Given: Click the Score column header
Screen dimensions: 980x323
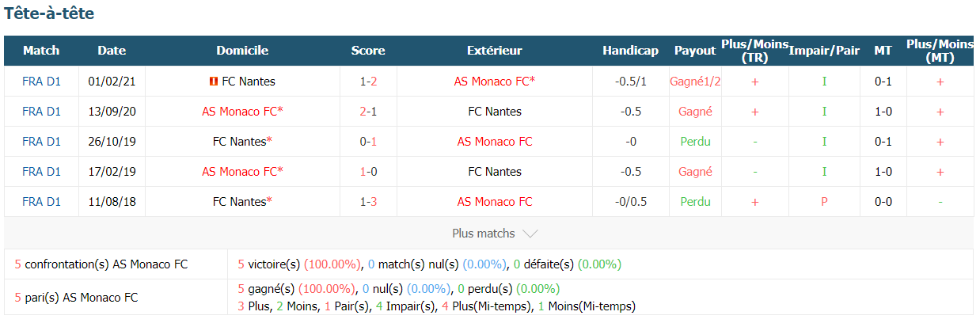Looking at the screenshot, I should (368, 51).
